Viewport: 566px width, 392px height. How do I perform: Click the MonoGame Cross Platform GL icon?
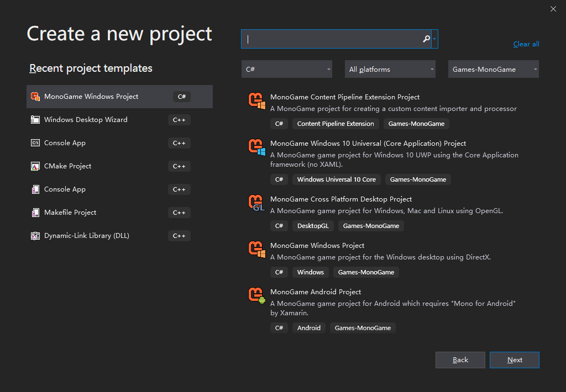click(257, 203)
